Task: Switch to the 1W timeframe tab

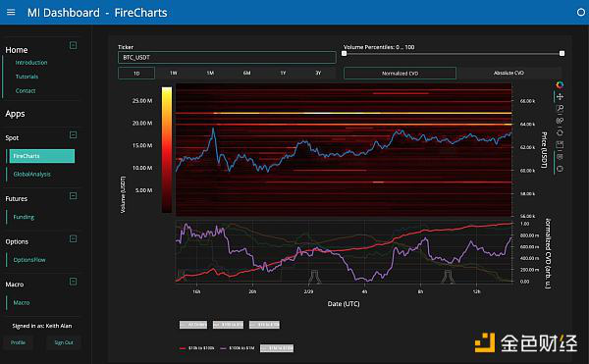Action: pos(173,73)
